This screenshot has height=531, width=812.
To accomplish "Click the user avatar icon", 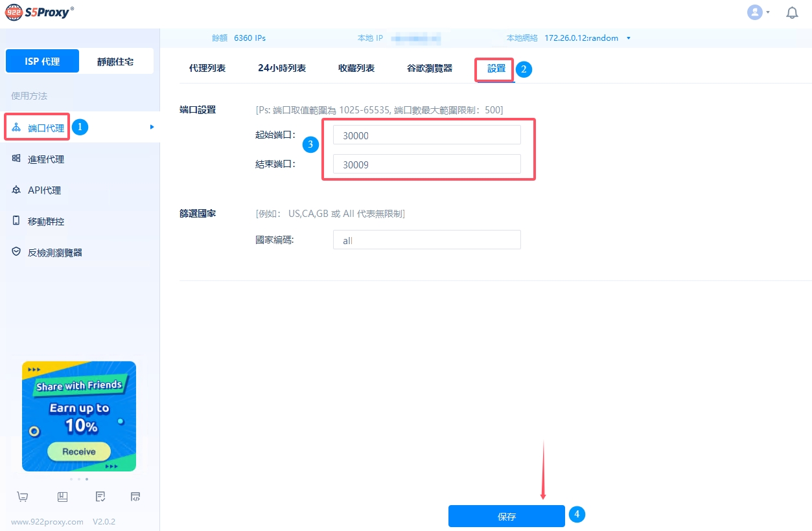I will 754,12.
